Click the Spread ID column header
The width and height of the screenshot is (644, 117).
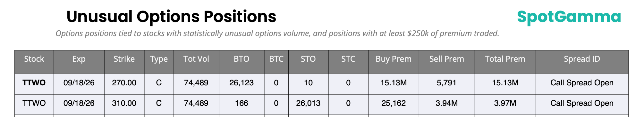(582, 59)
